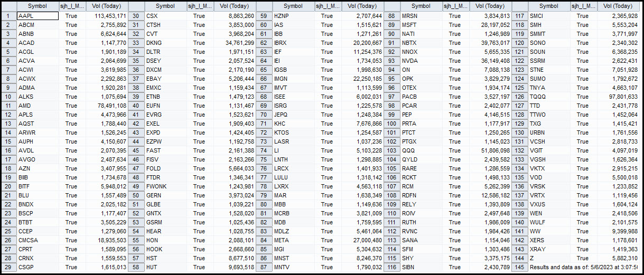Select the NVDA symbol cell
The image size is (644, 275).
tap(421, 61)
